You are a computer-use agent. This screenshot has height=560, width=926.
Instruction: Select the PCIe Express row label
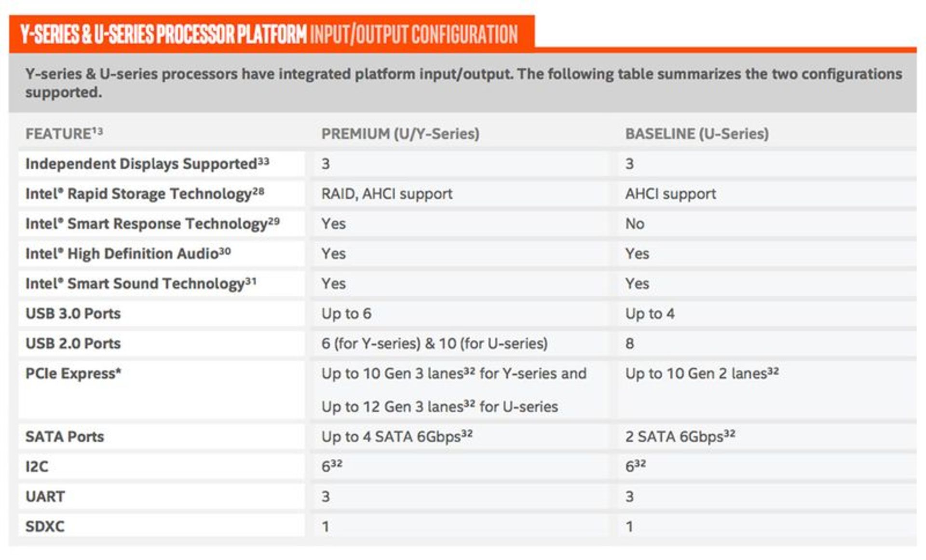tap(73, 373)
